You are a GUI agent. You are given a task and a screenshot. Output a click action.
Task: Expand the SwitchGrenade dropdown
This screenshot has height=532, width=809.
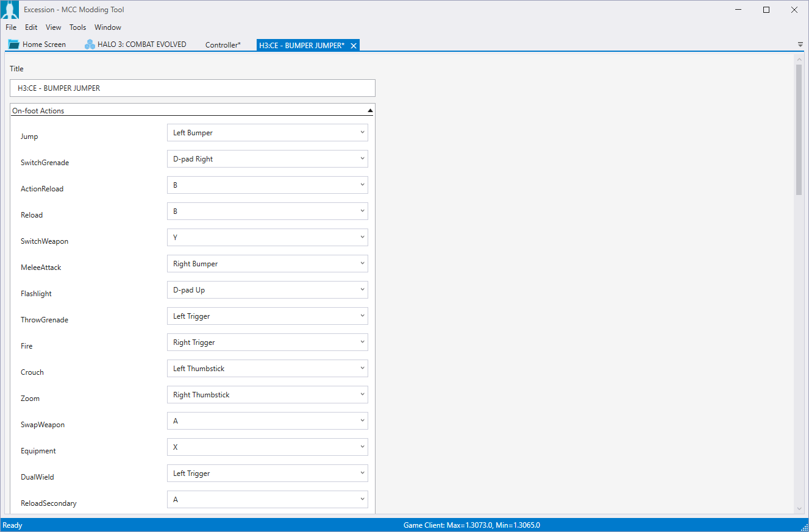(x=267, y=159)
